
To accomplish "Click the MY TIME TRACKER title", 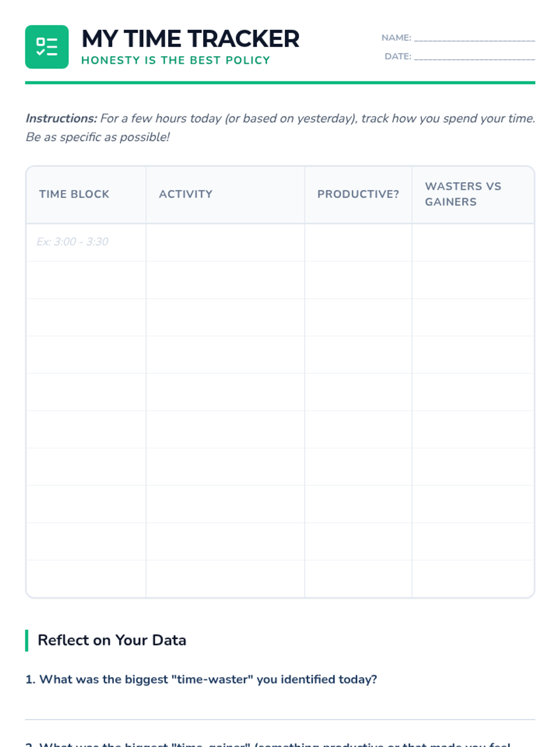I will (190, 39).
